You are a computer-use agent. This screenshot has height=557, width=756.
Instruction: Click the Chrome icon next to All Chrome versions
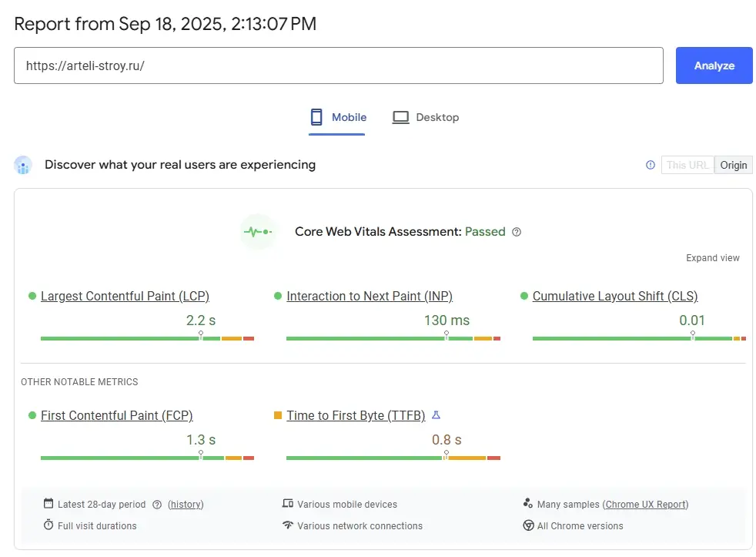[529, 525]
